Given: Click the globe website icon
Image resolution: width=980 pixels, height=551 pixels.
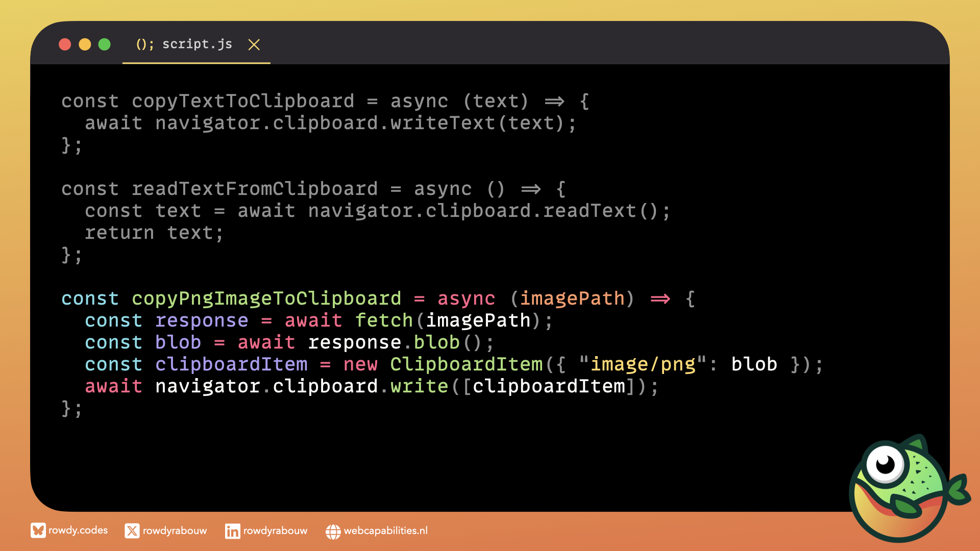Looking at the screenshot, I should coord(333,532).
